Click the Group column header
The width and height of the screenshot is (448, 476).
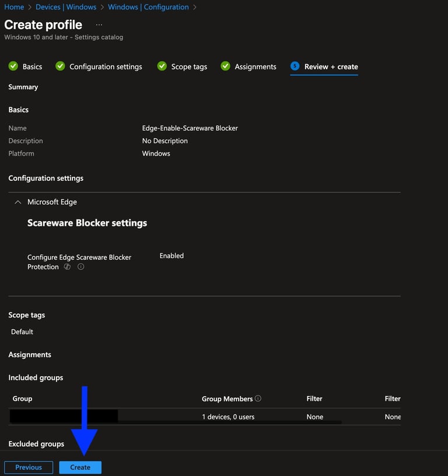(22, 398)
